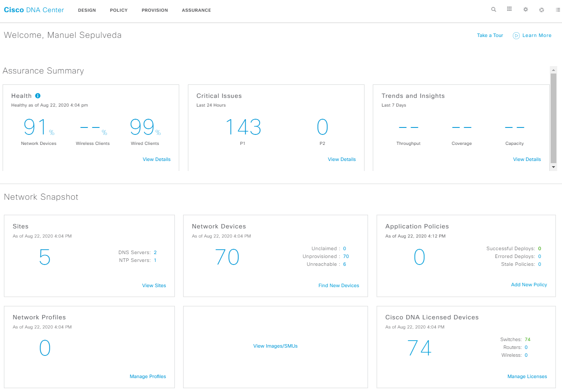The height and width of the screenshot is (392, 562).
Task: Open the search magnifier icon
Action: 493,9
